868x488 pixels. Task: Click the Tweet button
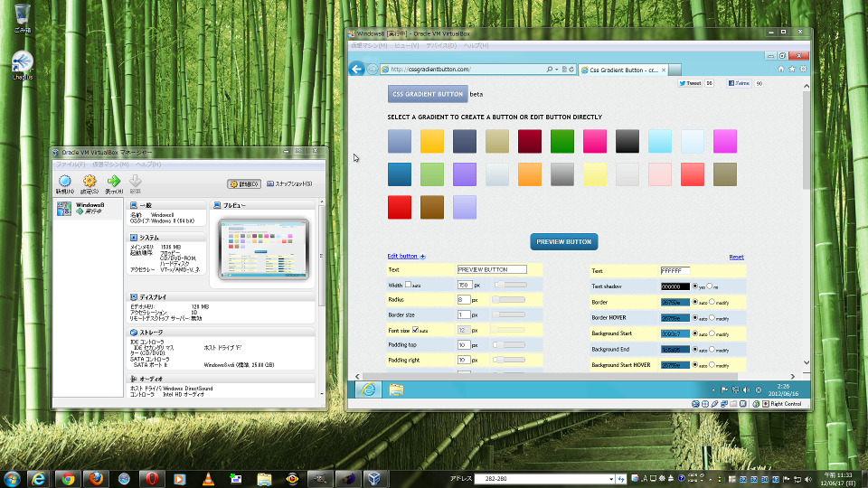pyautogui.click(x=690, y=83)
